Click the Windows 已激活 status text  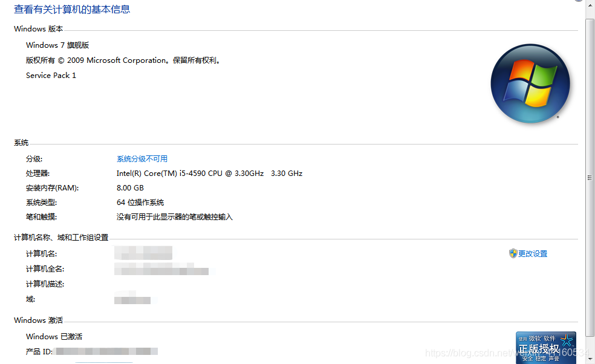(54, 337)
